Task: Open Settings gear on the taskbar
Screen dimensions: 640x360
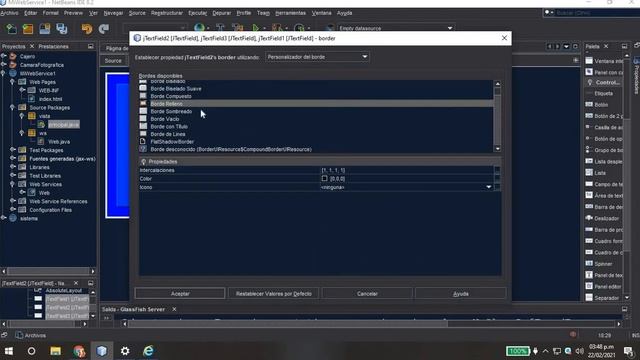Action: [x=125, y=351]
